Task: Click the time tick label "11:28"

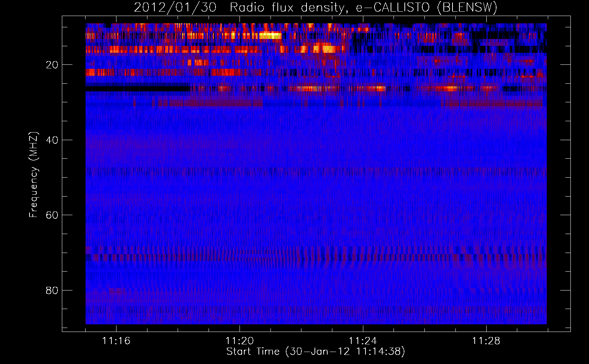Action: tap(486, 341)
